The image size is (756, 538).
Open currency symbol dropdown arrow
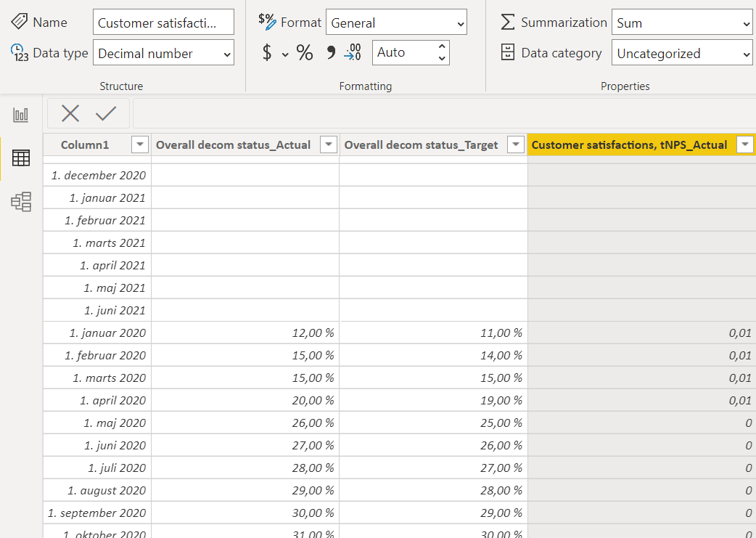(x=285, y=54)
